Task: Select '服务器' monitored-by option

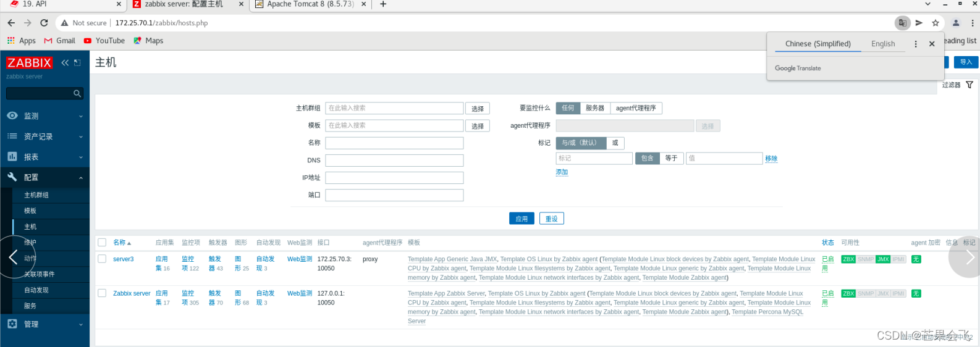Action: 595,108
